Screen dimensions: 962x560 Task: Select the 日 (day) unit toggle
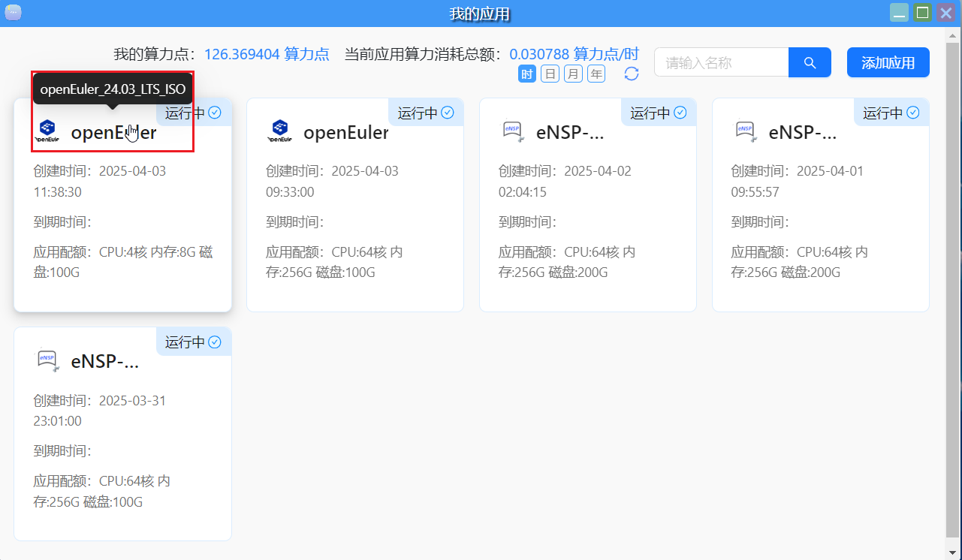550,74
